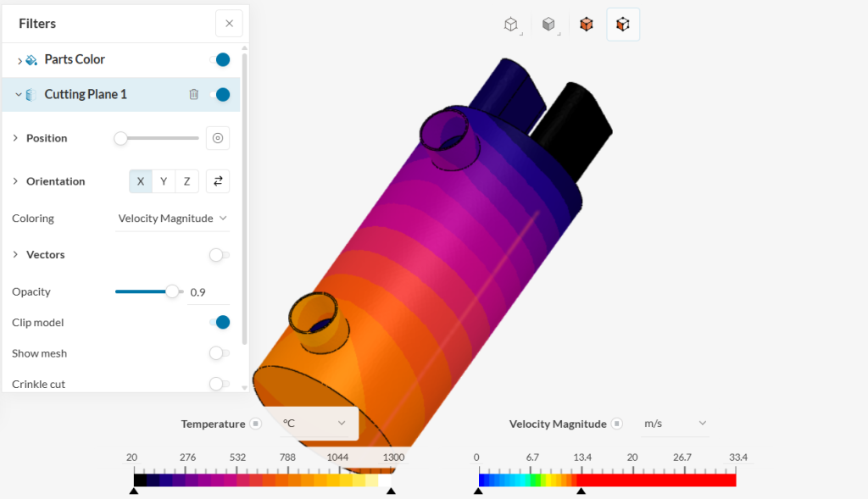Expand the Position section
Image resolution: width=868 pixels, height=499 pixels.
tap(15, 138)
